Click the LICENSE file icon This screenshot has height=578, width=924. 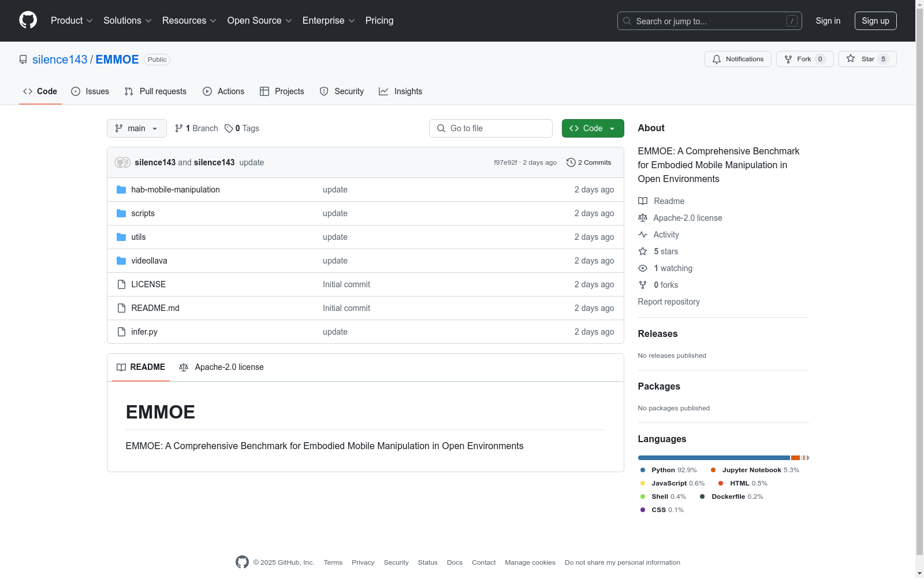pyautogui.click(x=121, y=284)
